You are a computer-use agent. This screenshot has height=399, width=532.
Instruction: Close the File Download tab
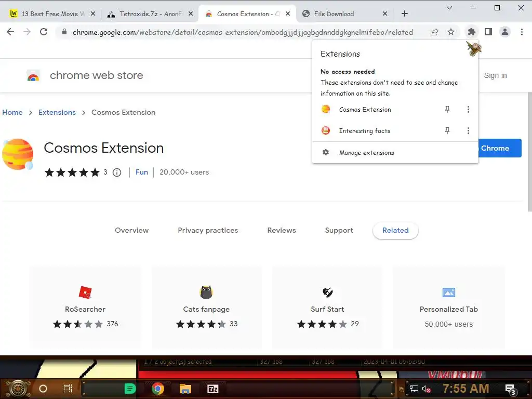pos(385,14)
